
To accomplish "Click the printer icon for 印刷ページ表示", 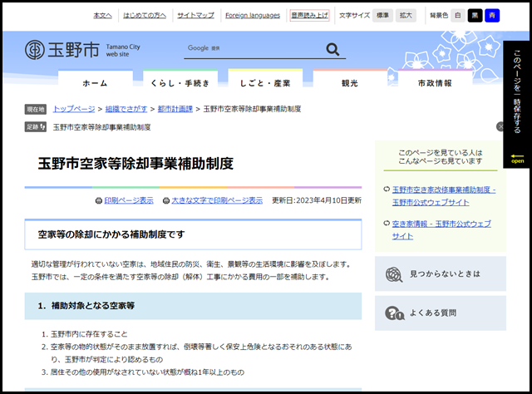I will click(99, 200).
